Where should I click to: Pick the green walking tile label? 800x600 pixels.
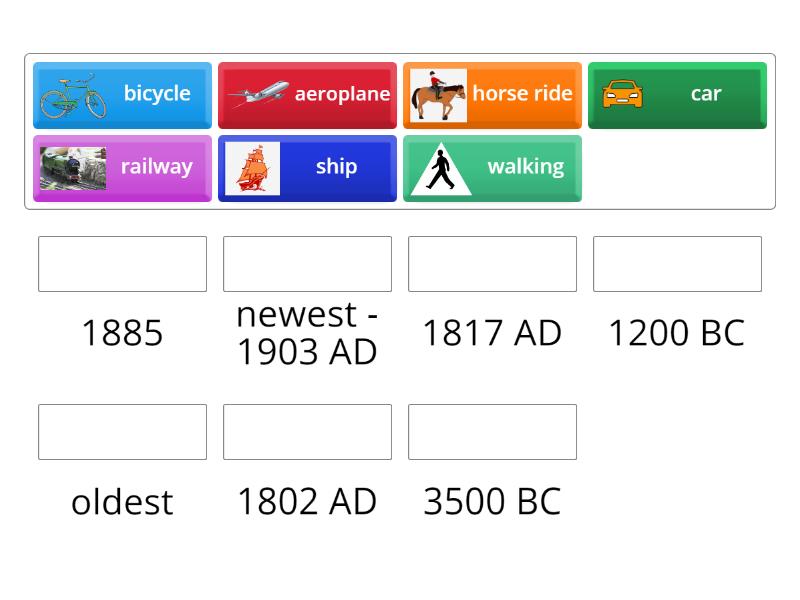pos(525,167)
